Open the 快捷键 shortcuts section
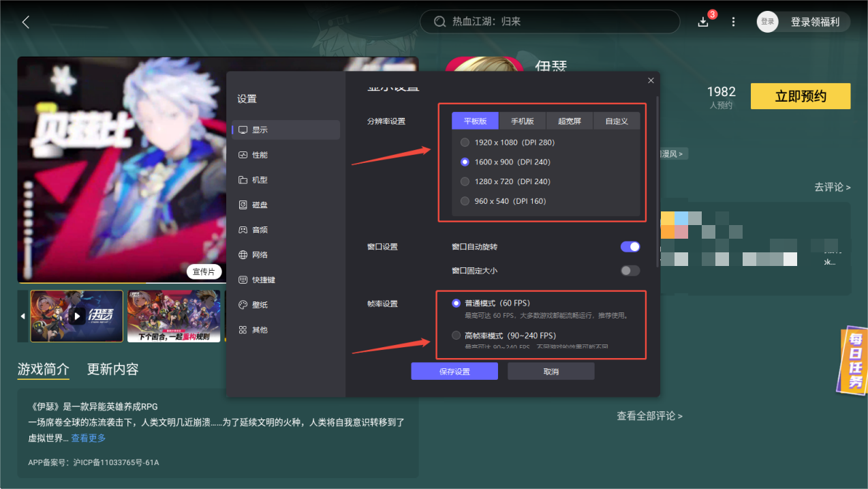The width and height of the screenshot is (868, 489). [x=286, y=280]
